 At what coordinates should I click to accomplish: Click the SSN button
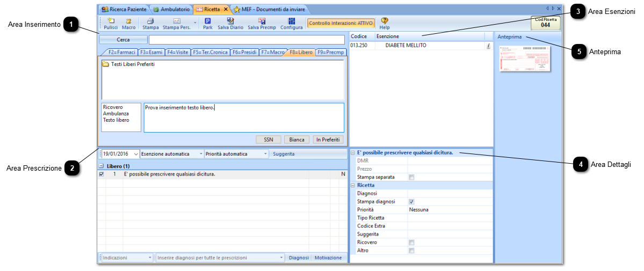268,140
